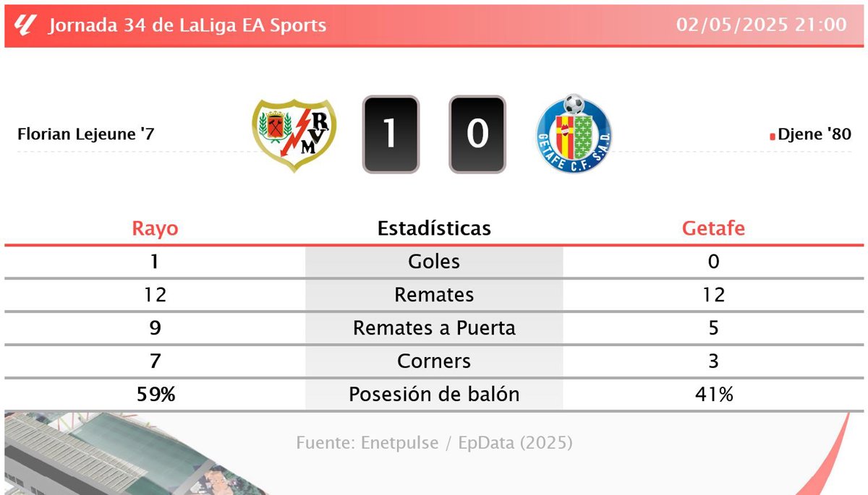Select the Jornada 34 de LaLiga title
Image resolution: width=868 pixels, height=495 pixels.
pyautogui.click(x=187, y=25)
